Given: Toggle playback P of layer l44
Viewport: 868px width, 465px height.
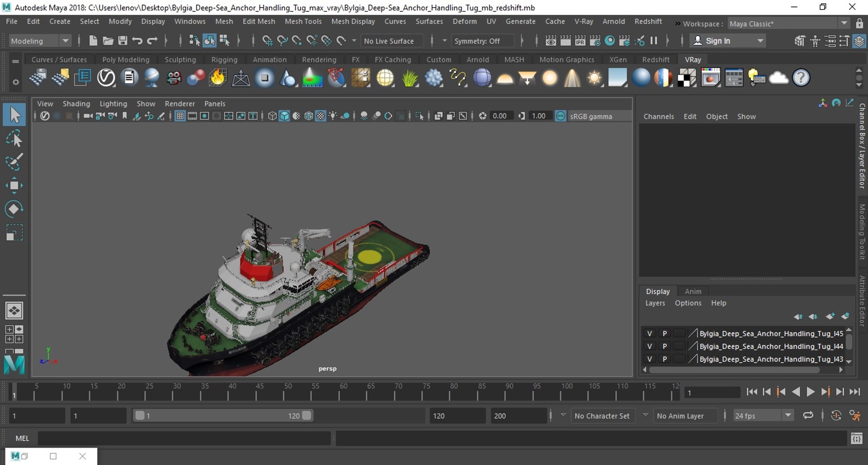Looking at the screenshot, I should click(x=665, y=346).
